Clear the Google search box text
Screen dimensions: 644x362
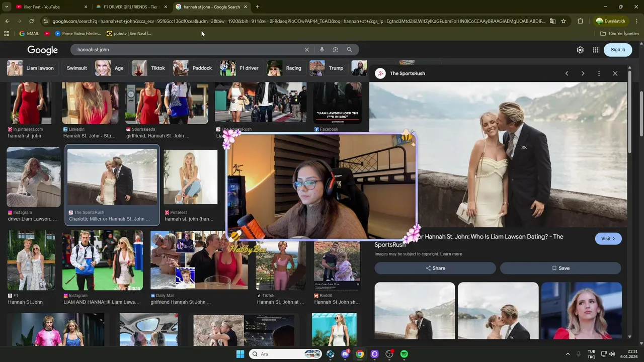click(x=306, y=50)
